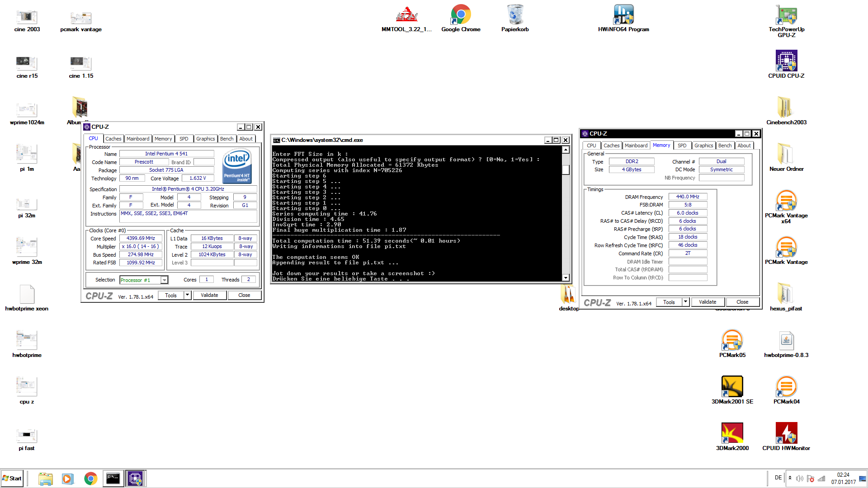Screen dimensions: 868x488
Task: Expand the Tools dropdown arrow in left CPU-Z
Action: point(187,295)
